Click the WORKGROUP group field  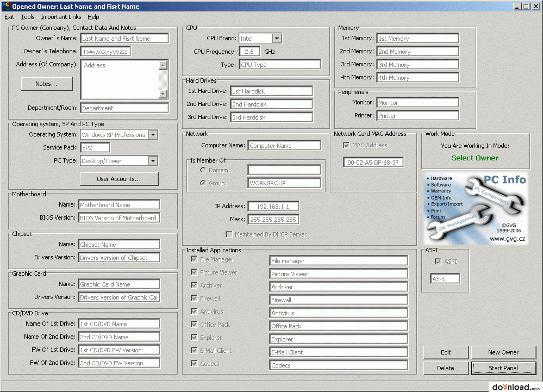pyautogui.click(x=284, y=183)
